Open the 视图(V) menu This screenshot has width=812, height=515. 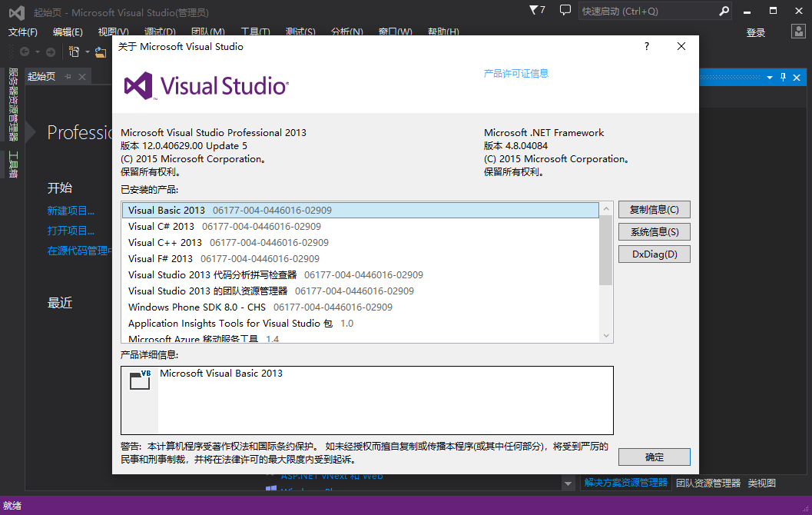click(114, 32)
